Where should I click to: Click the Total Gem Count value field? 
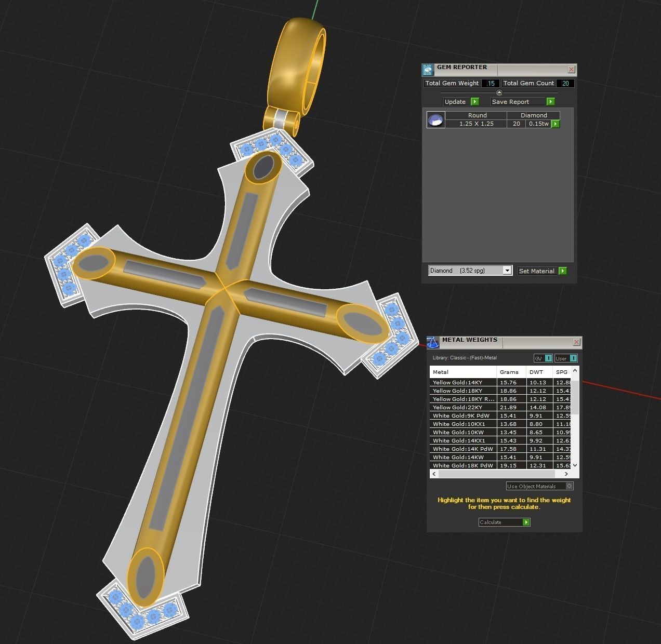[x=565, y=83]
